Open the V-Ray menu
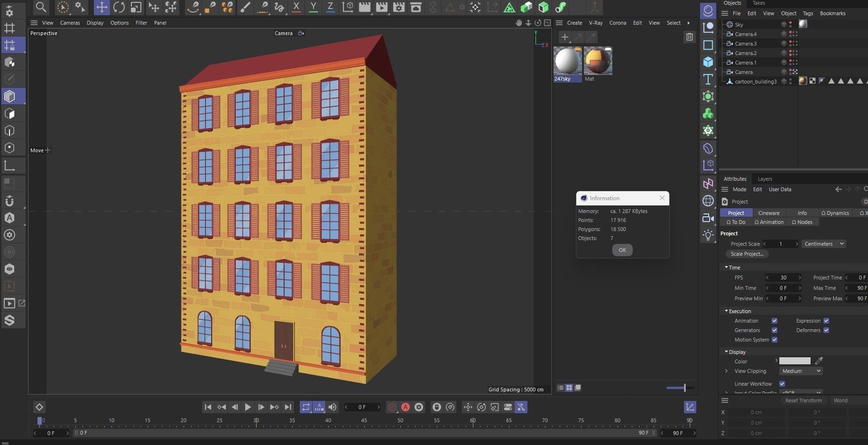The height and width of the screenshot is (445, 868). click(x=596, y=23)
